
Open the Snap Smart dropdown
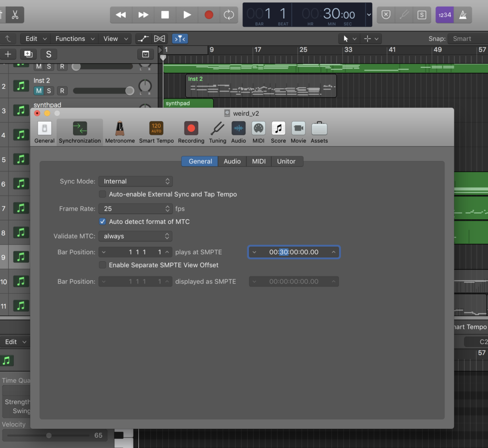[468, 39]
